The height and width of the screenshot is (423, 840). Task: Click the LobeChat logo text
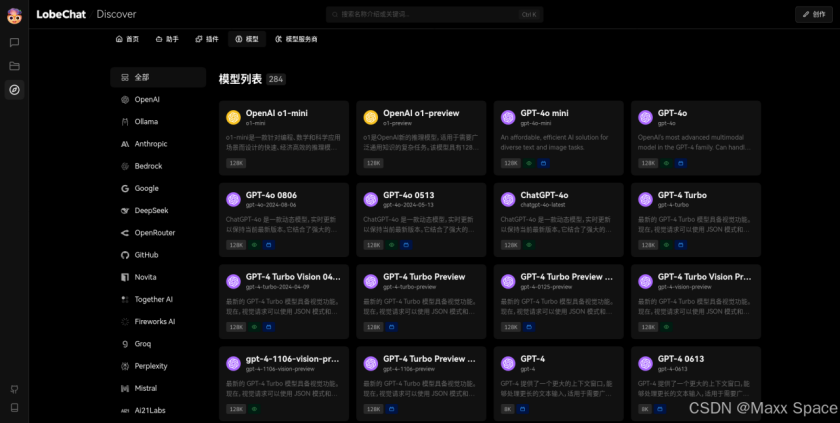[x=61, y=14]
